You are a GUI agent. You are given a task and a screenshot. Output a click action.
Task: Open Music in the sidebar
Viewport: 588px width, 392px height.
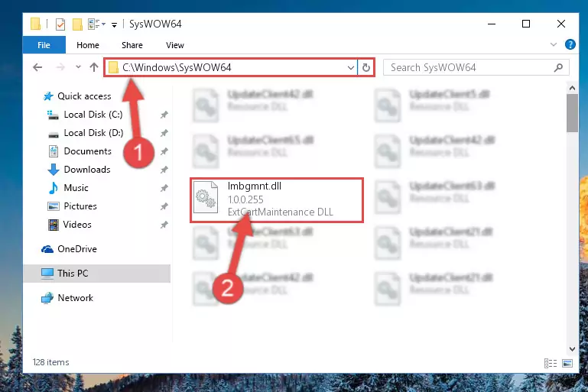[76, 188]
